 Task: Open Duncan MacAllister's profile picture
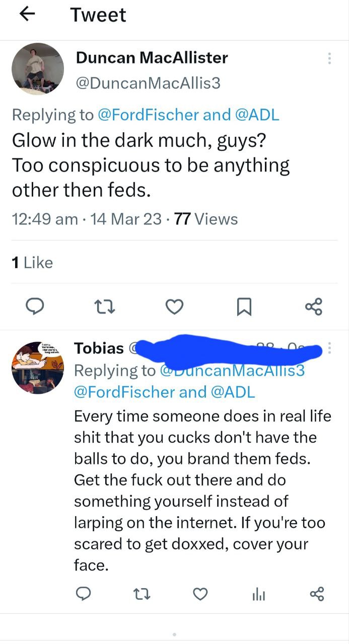tap(38, 69)
